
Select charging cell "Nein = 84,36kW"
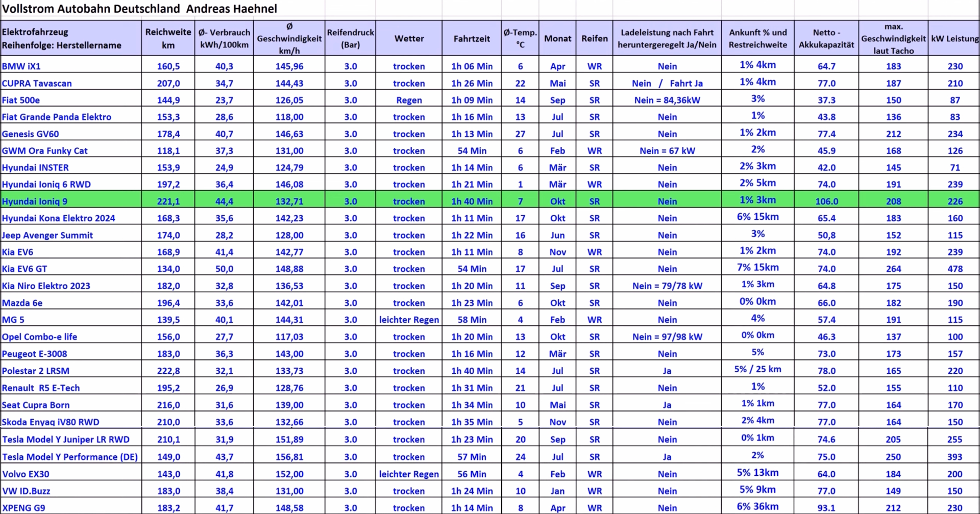point(667,100)
